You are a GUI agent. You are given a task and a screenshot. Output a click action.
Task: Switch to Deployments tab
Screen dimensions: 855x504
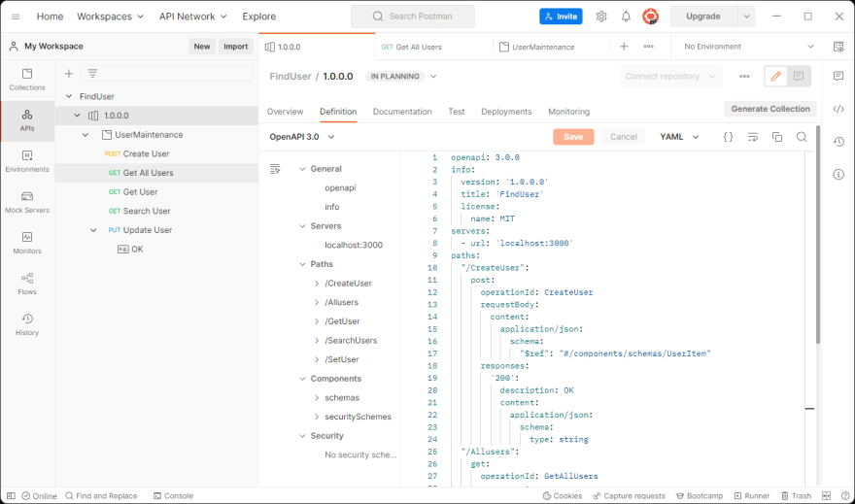pos(506,111)
